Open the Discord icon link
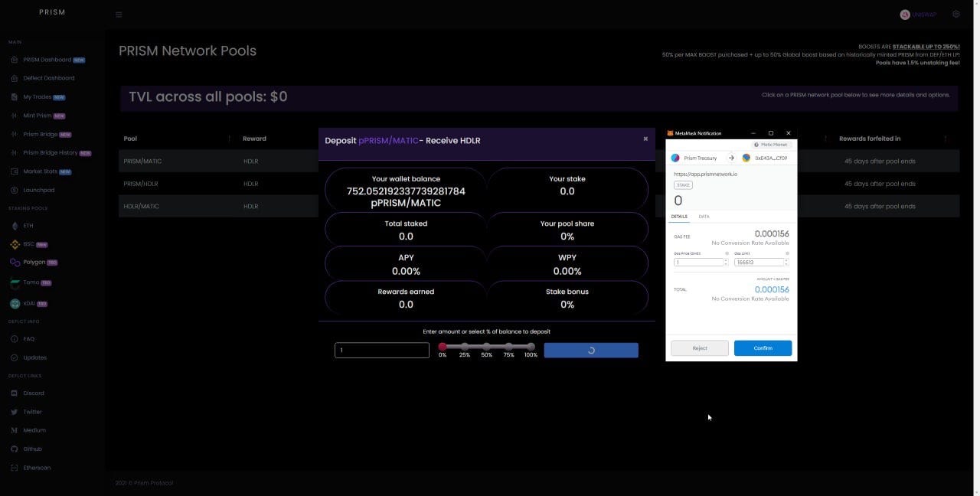 [15, 393]
